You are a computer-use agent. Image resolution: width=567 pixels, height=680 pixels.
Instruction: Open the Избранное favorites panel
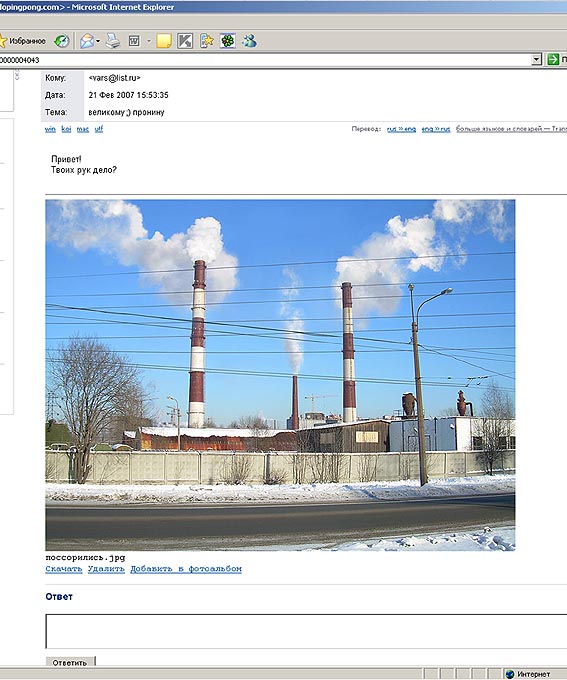(x=22, y=41)
